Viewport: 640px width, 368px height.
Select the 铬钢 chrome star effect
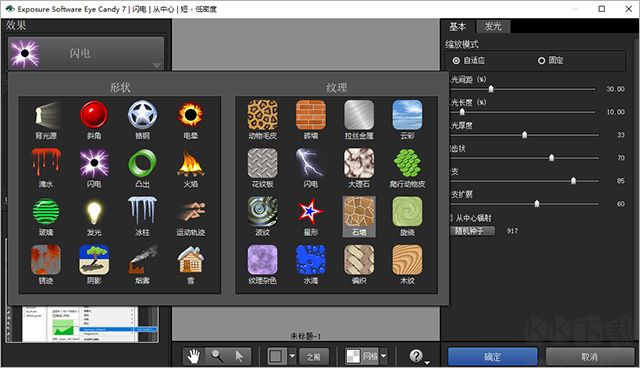(x=142, y=120)
